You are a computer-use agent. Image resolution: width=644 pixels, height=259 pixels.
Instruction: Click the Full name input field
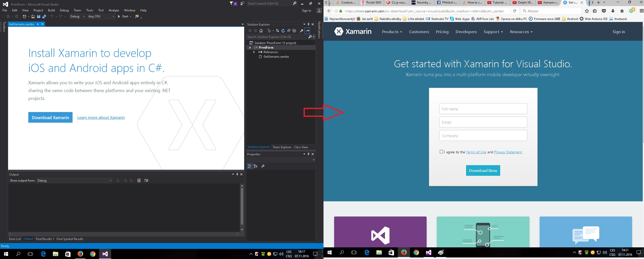(x=483, y=109)
